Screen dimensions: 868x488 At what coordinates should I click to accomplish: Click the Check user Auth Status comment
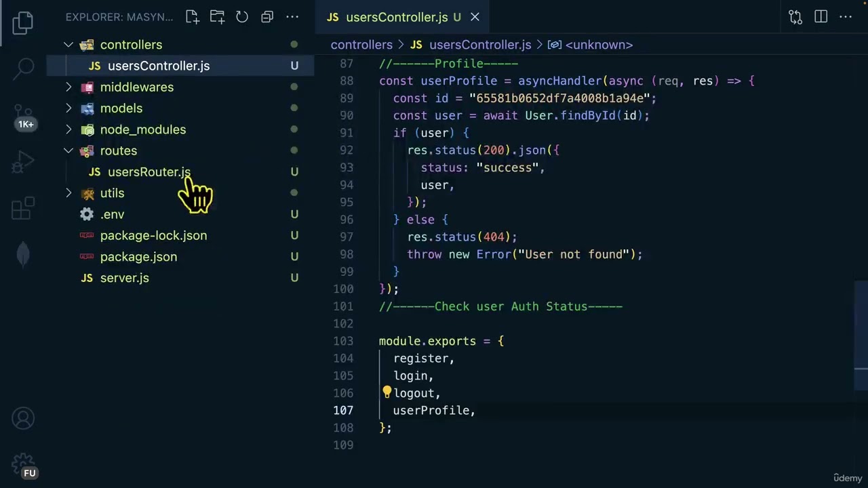click(500, 306)
